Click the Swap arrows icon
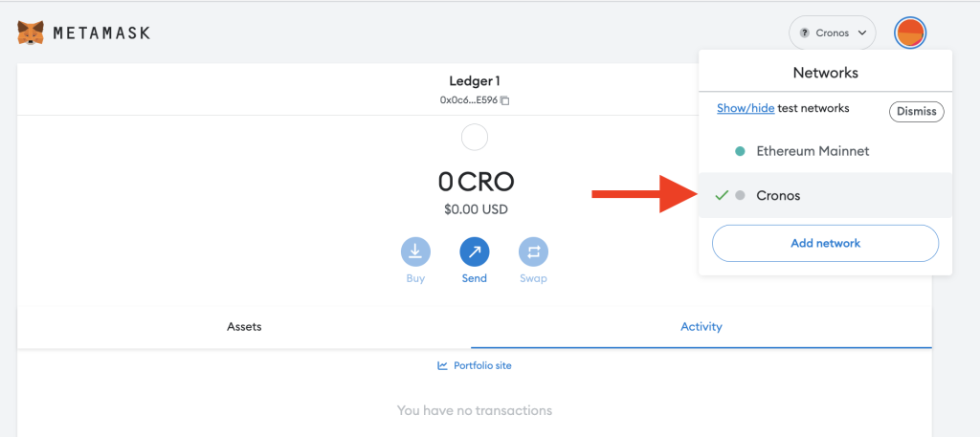Viewport: 980px width, 437px height. (x=533, y=251)
